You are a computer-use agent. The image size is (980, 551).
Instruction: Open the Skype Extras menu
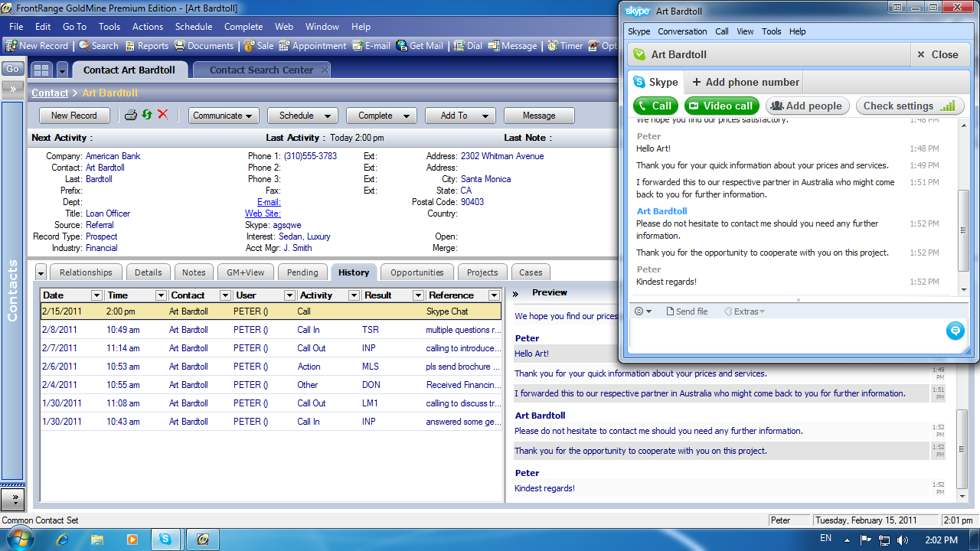[x=744, y=311]
